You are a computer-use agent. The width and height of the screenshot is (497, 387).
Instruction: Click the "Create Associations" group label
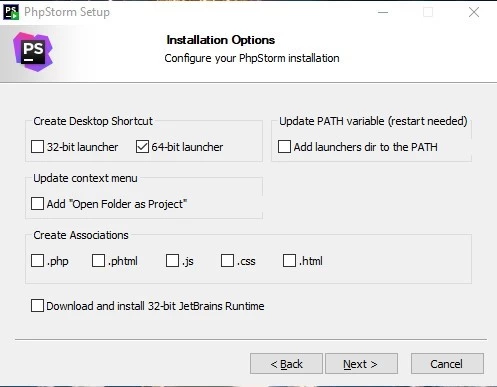(81, 235)
